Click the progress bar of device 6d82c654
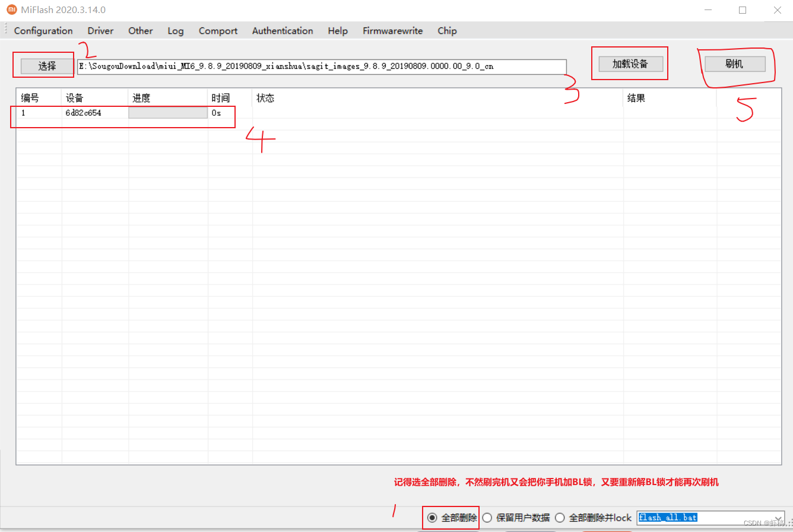 (168, 113)
